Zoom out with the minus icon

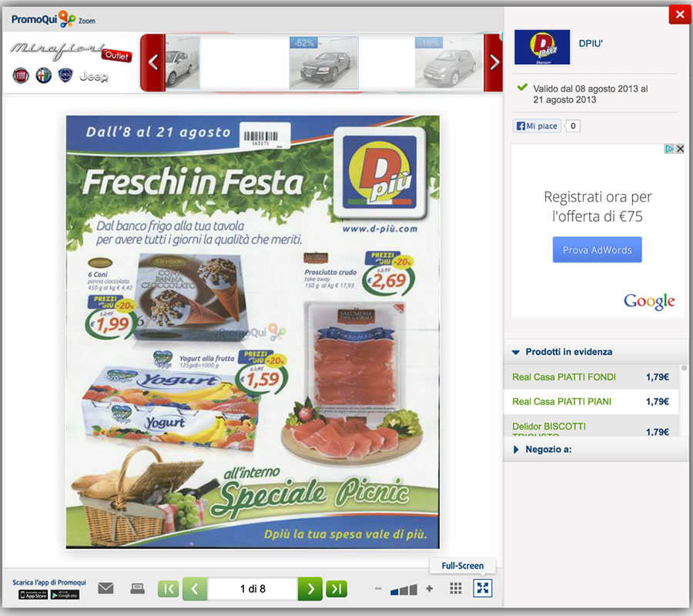click(x=378, y=588)
